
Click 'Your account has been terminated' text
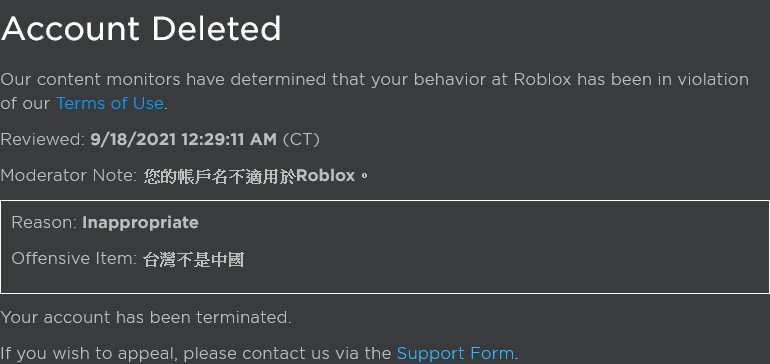pos(146,317)
